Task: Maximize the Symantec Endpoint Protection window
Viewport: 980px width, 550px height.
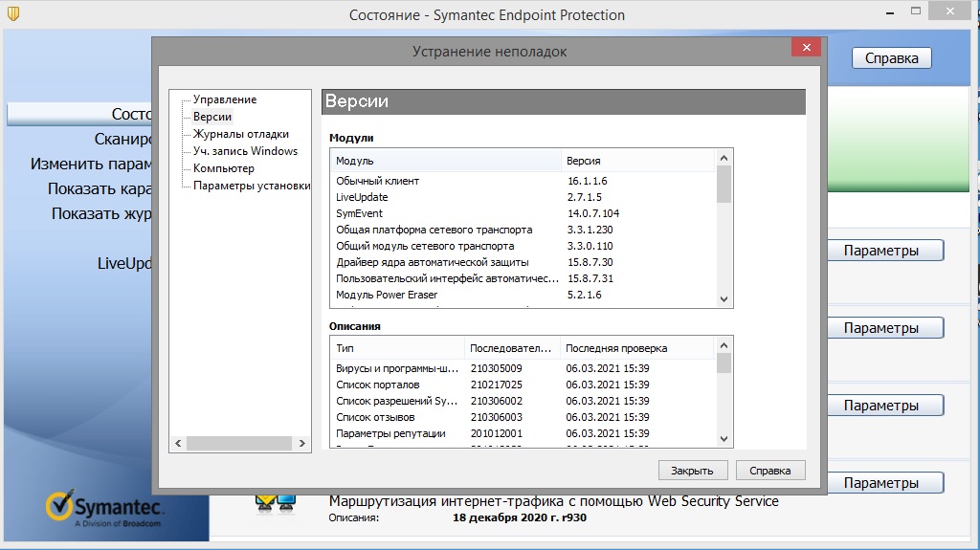Action: click(916, 11)
